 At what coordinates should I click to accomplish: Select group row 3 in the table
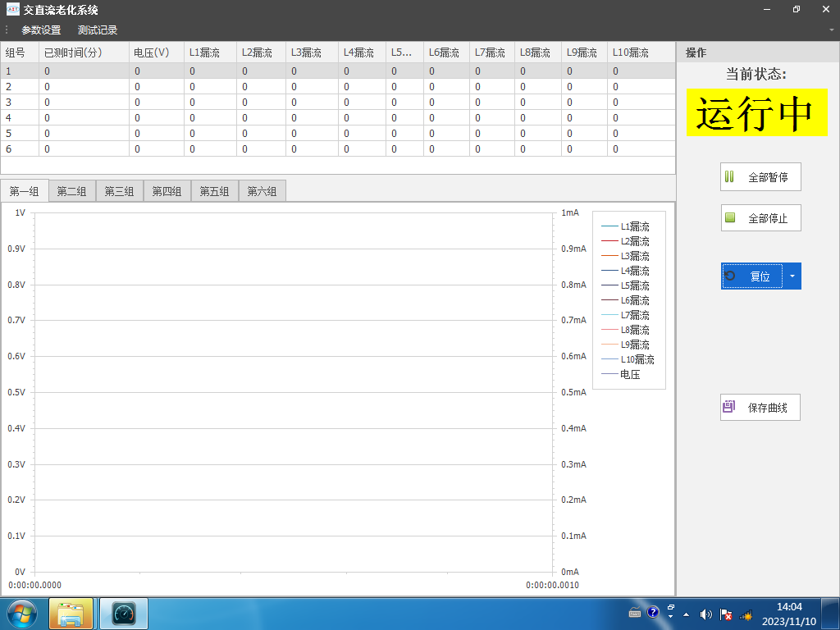9,102
